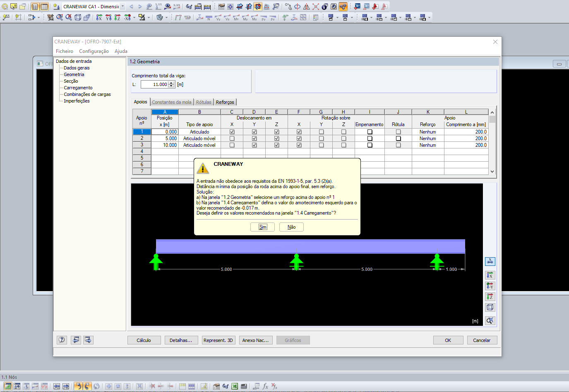Click the view in X direction toolbar icon
This screenshot has height=392, width=569.
[99, 17]
